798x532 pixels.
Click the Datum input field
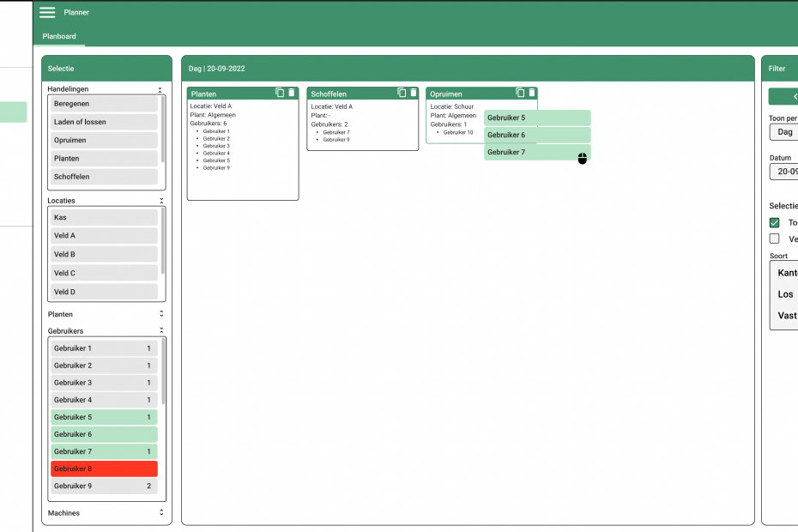pyautogui.click(x=784, y=172)
